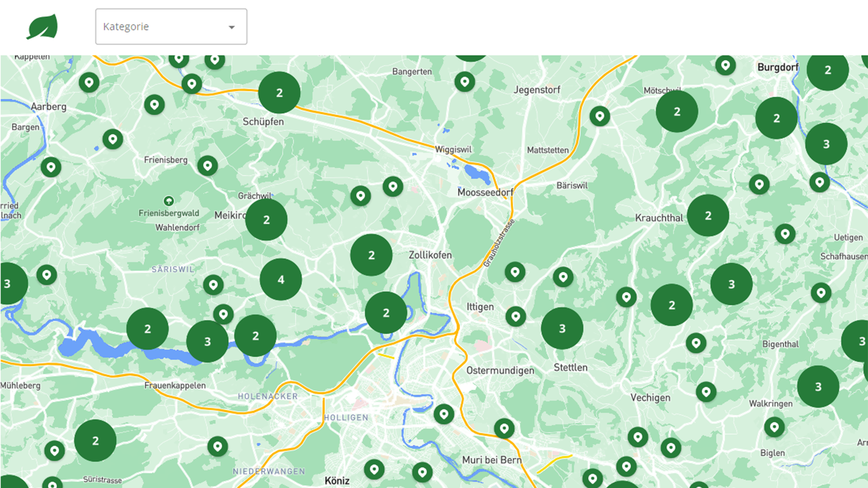The width and height of the screenshot is (868, 488).
Task: Open cluster 2 near Schüpfen
Action: pos(279,93)
